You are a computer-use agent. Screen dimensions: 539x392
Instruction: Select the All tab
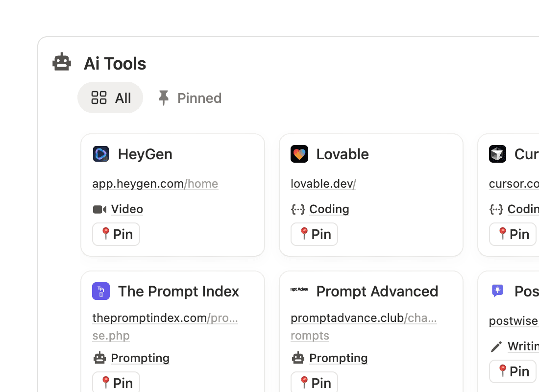pos(110,98)
